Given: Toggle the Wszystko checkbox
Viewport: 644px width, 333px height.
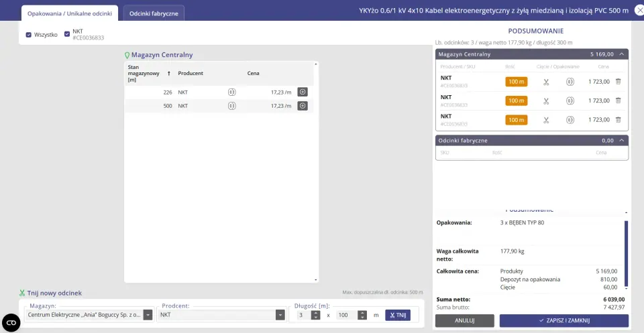Looking at the screenshot, I should [x=28, y=35].
